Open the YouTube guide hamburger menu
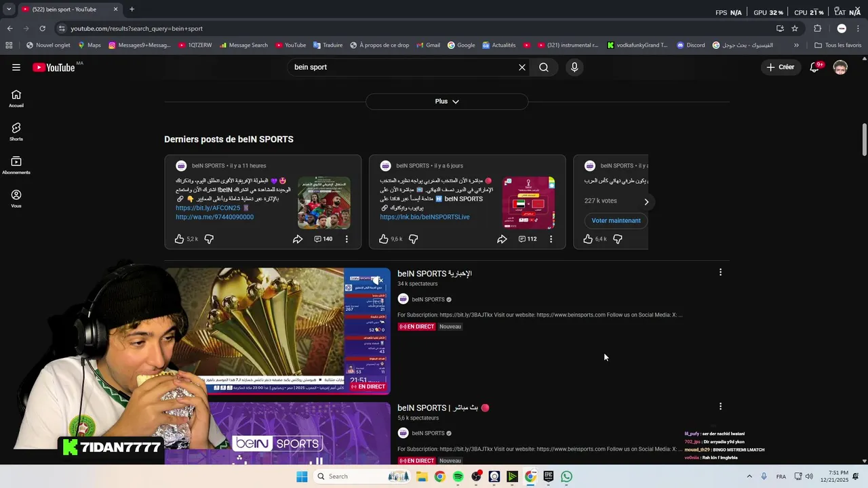868x488 pixels. (x=16, y=67)
